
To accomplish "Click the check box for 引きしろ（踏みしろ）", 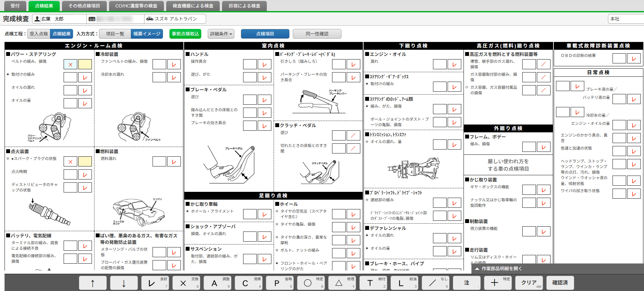I will point(353,64).
